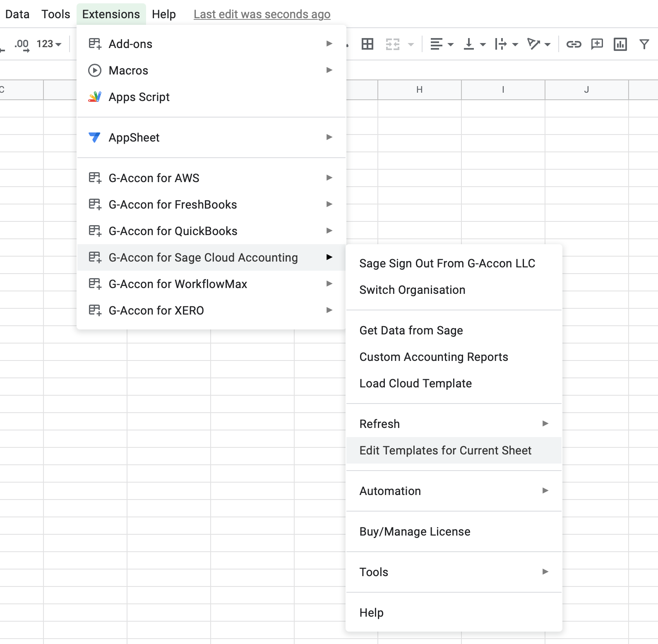Viewport: 658px width, 644px height.
Task: Open text rotation dropdown arrow
Action: 548,44
